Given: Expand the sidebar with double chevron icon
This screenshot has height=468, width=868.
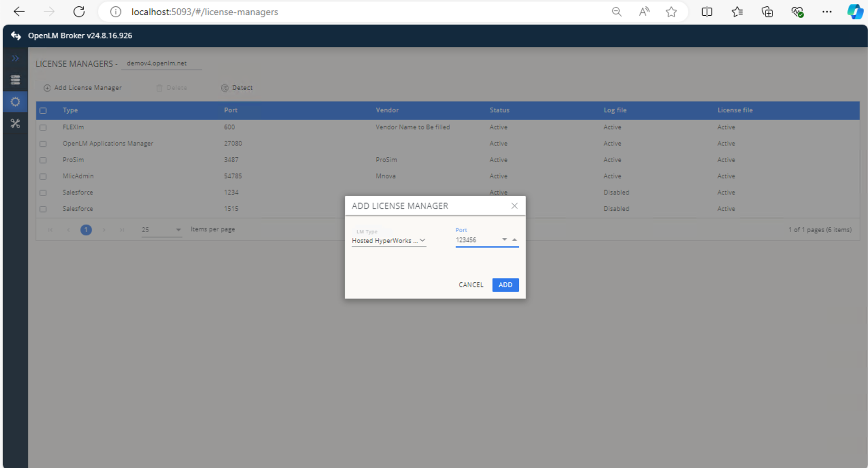Looking at the screenshot, I should pyautogui.click(x=15, y=58).
